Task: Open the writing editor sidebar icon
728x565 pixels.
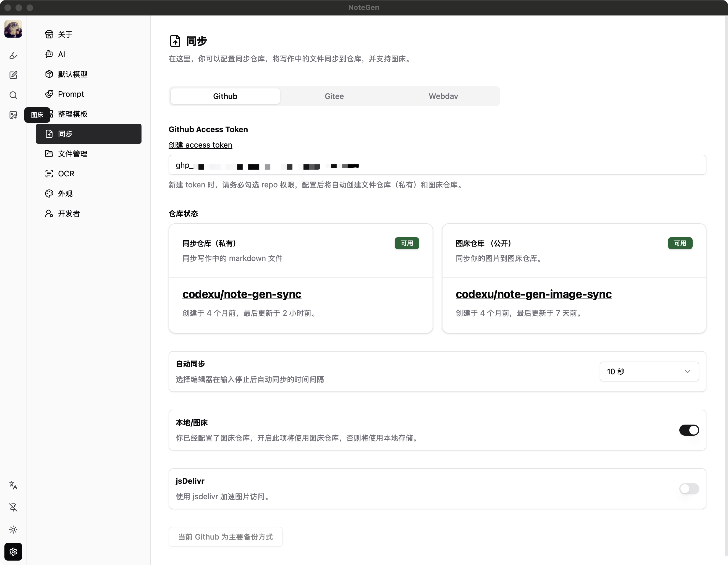Action: point(13,75)
